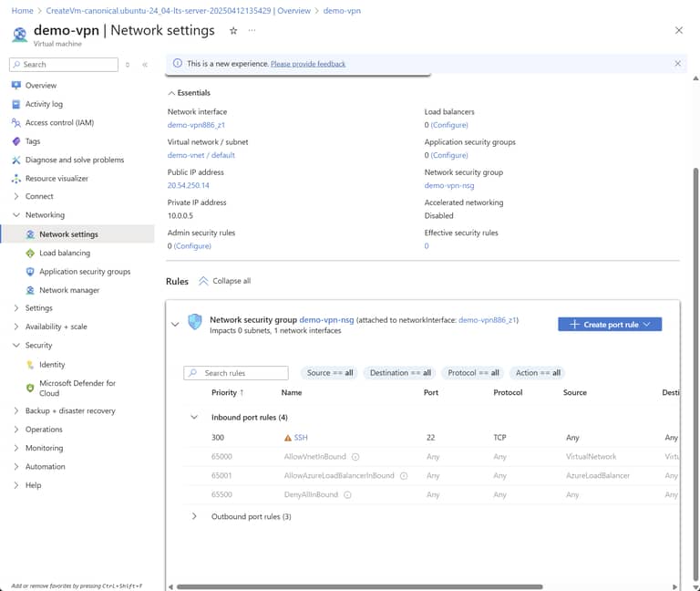Open the more options ellipsis in the header
This screenshot has height=591, width=700.
[252, 30]
